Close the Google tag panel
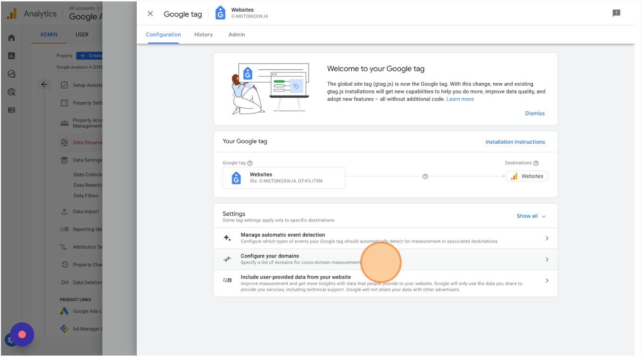644x357 pixels. [x=150, y=14]
